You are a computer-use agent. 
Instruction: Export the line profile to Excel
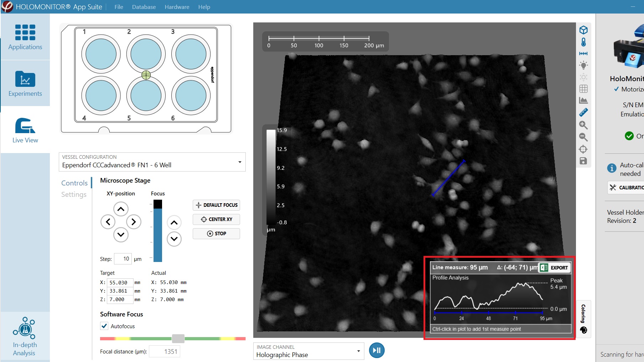(x=555, y=268)
